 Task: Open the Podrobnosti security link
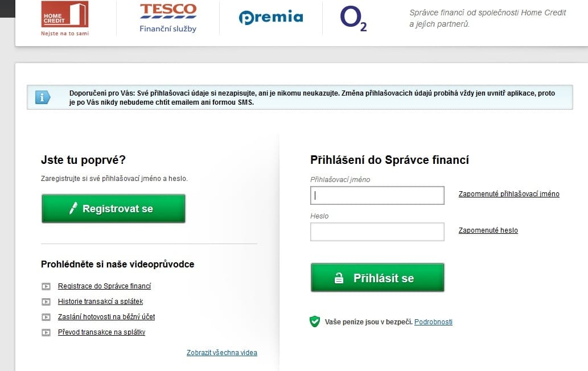[x=433, y=321]
